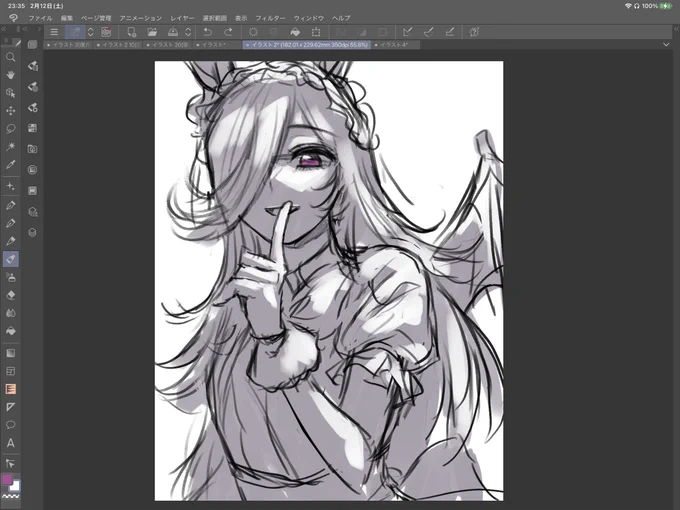Select the Text tool
This screenshot has width=680, height=510.
(10, 443)
